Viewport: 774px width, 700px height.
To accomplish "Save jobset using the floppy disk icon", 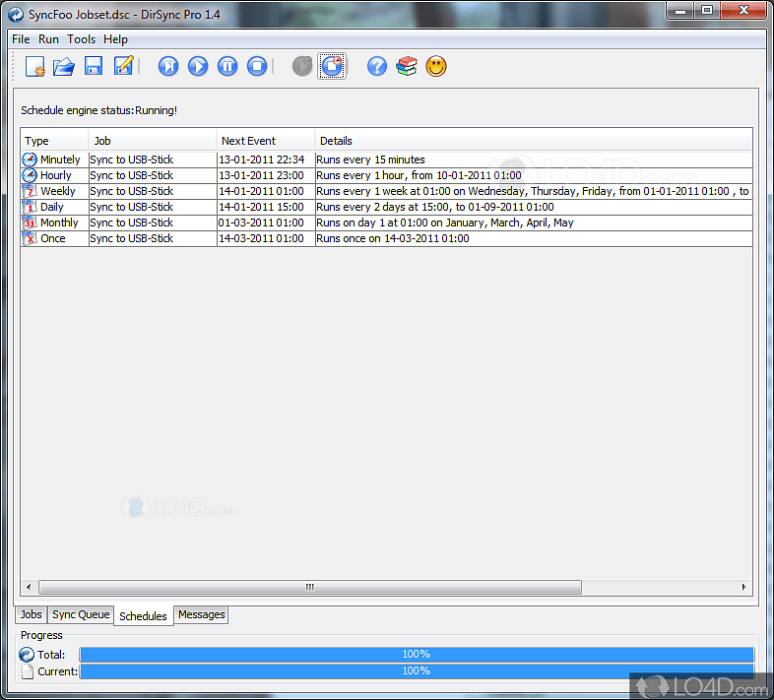I will [x=94, y=66].
